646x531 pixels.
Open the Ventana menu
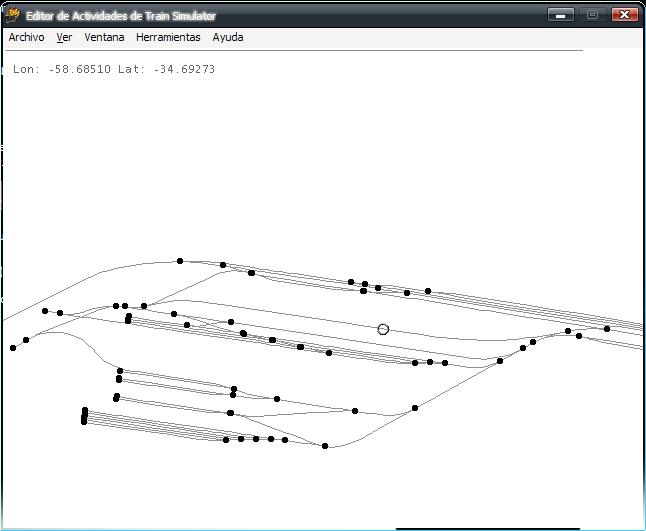coord(104,37)
